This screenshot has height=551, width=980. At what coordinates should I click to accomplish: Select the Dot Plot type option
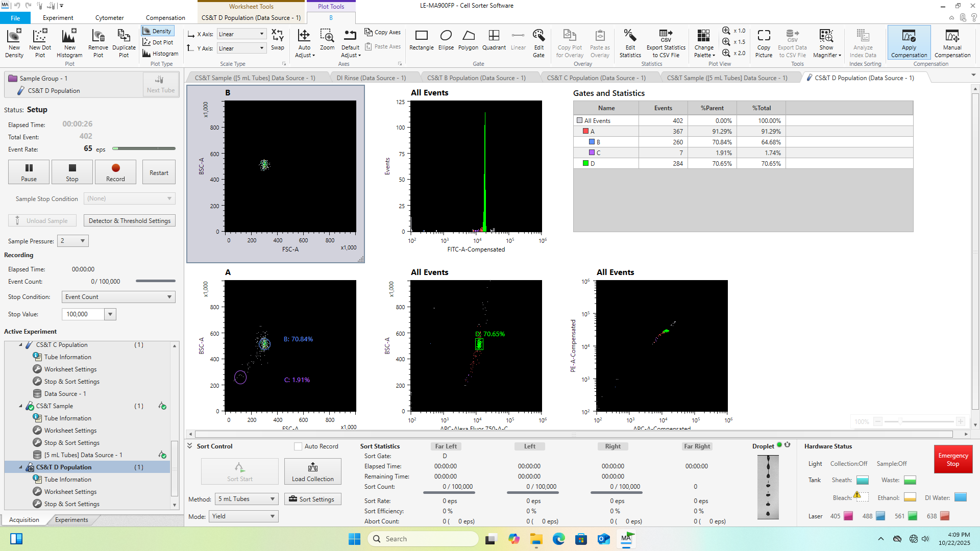158,42
